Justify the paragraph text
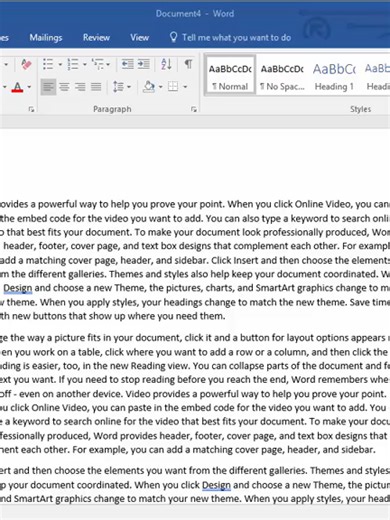Screen dimensions: 390x520 (96, 87)
